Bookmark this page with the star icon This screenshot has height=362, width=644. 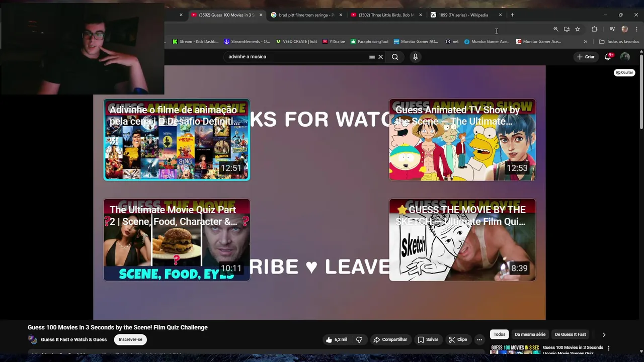click(x=578, y=29)
